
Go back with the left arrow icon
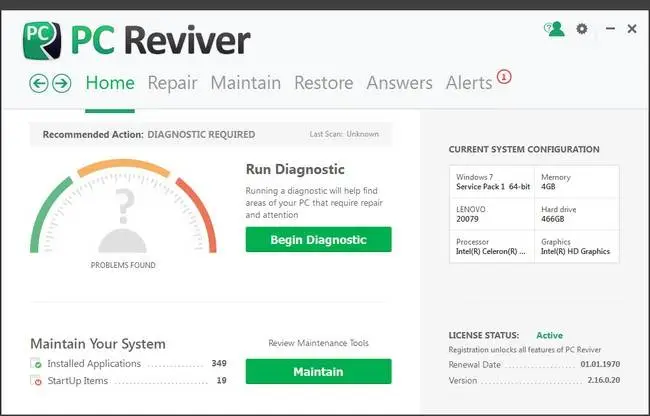coord(39,83)
